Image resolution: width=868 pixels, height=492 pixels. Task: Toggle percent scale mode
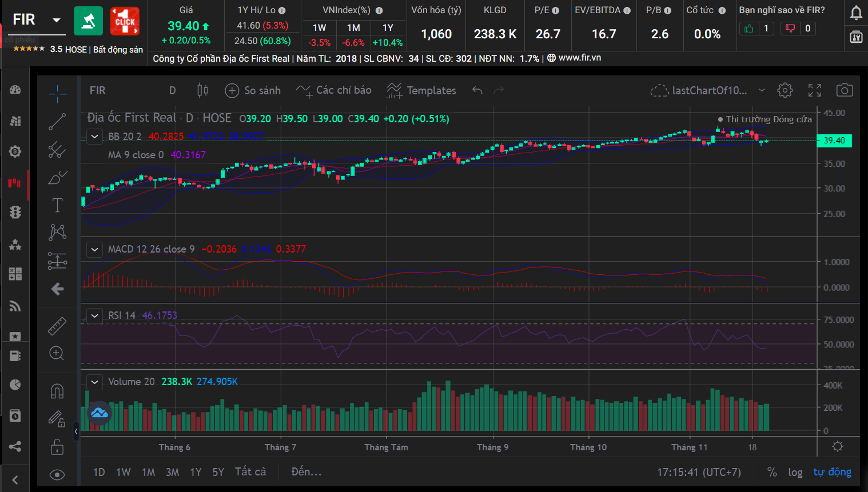(772, 472)
